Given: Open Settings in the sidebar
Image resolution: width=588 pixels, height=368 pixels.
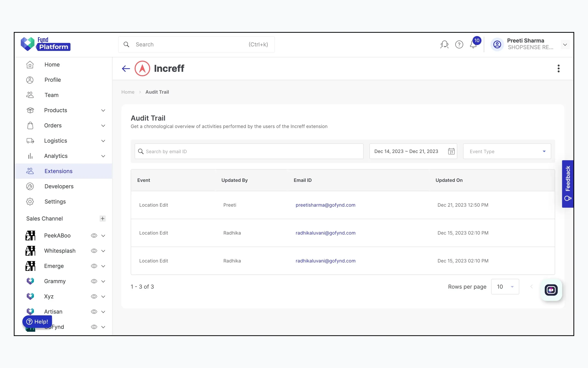Looking at the screenshot, I should pyautogui.click(x=63, y=202).
